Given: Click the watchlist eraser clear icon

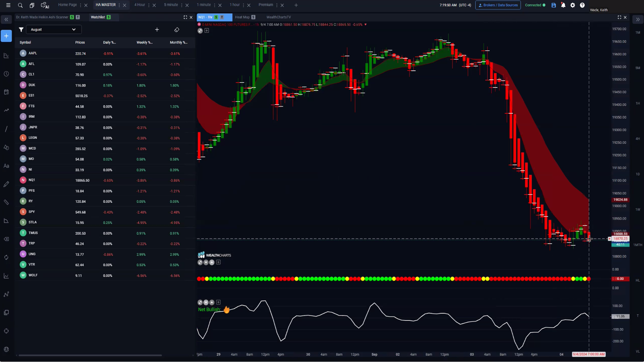Looking at the screenshot, I should click(177, 29).
